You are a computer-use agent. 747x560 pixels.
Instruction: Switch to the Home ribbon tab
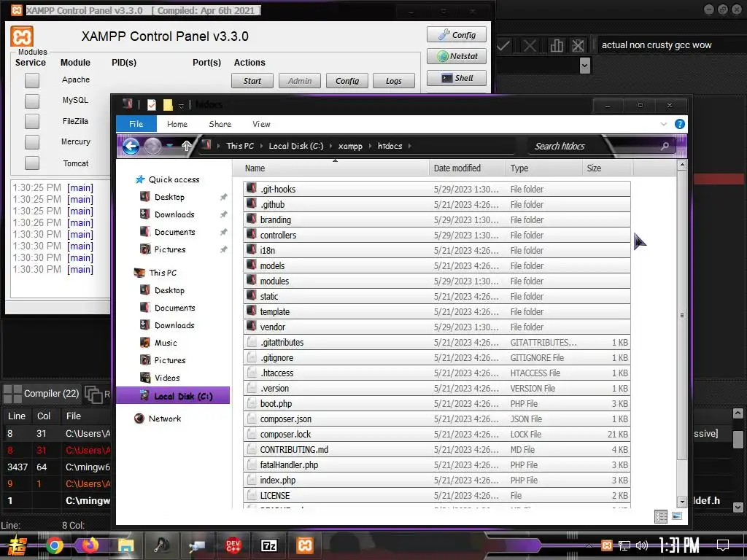(x=177, y=124)
